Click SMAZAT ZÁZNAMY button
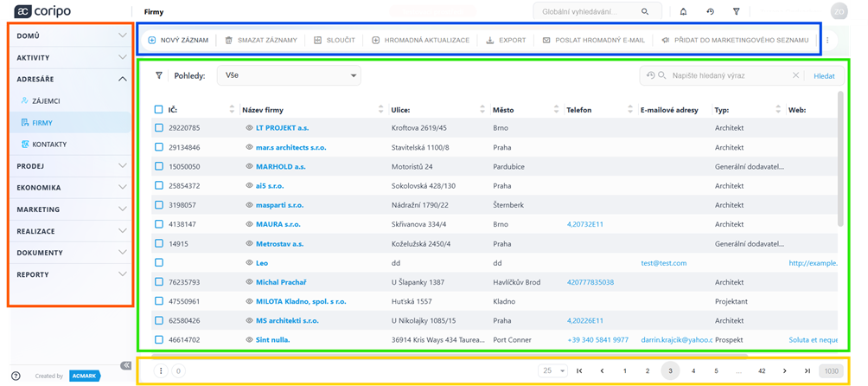Image resolution: width=868 pixels, height=386 pixels. [x=261, y=40]
